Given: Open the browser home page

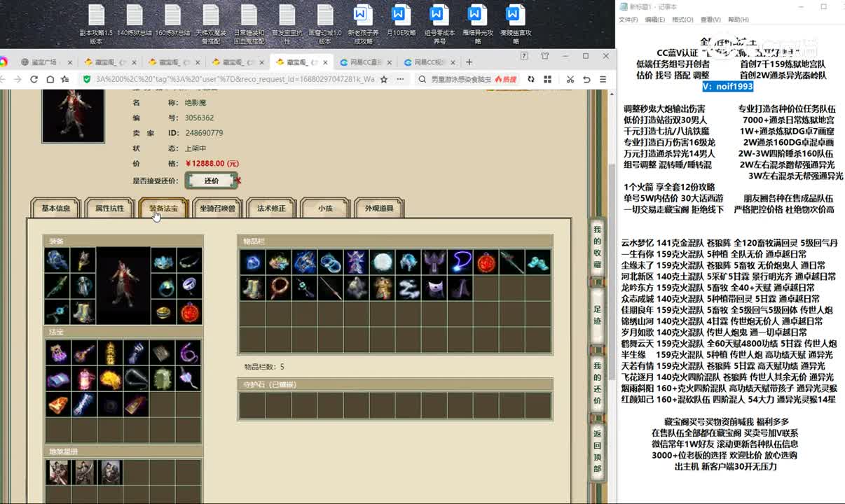Looking at the screenshot, I should pyautogui.click(x=50, y=79).
